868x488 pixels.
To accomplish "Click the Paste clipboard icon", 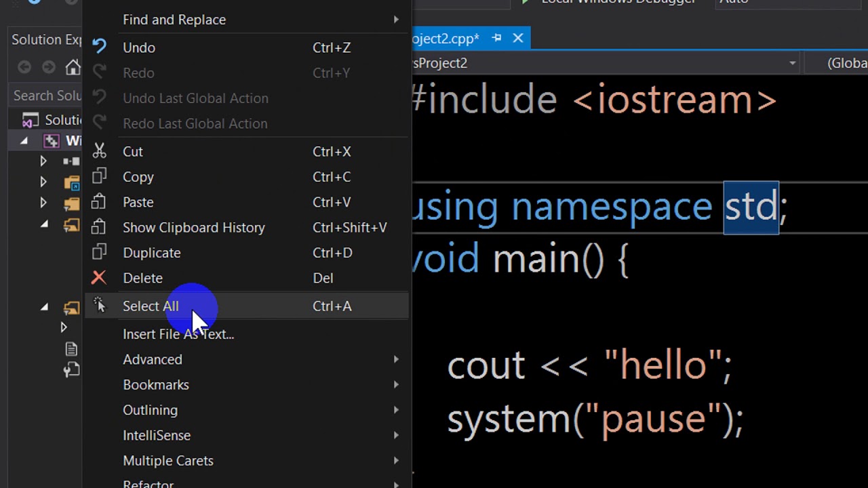I will [x=99, y=202].
